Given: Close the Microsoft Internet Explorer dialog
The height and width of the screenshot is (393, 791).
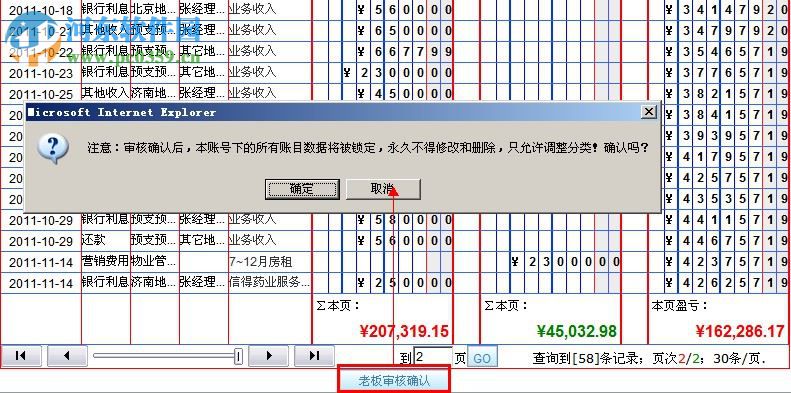Looking at the screenshot, I should 649,112.
